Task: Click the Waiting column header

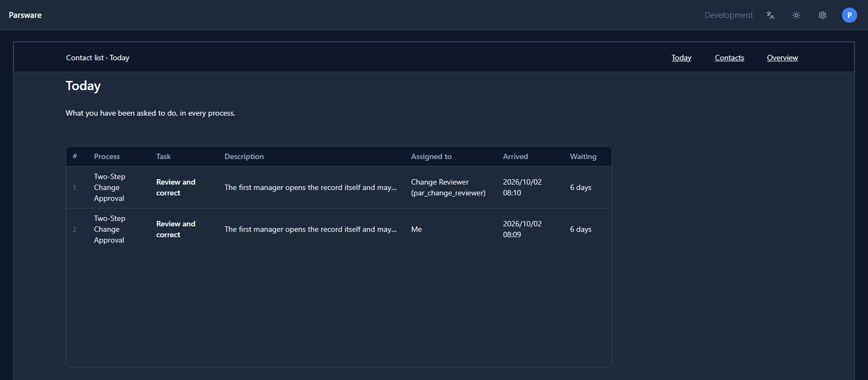Action: 583,156
